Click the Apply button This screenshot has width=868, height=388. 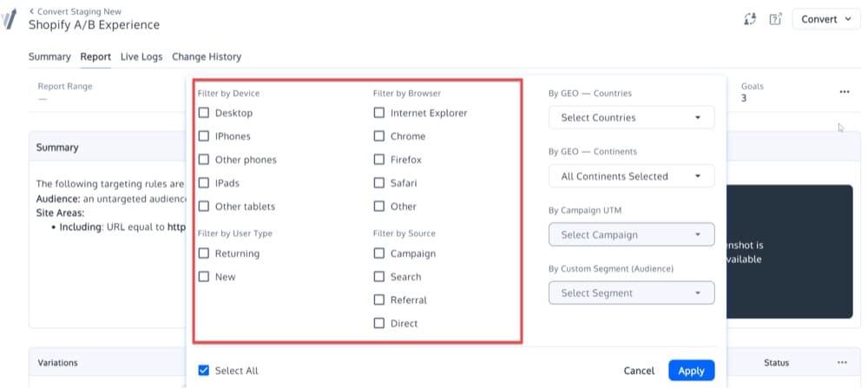(691, 371)
